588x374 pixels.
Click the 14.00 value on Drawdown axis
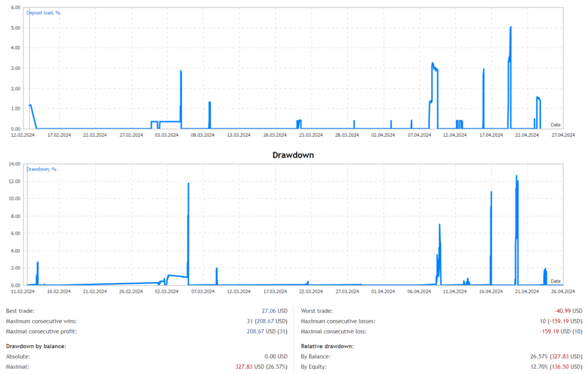[x=16, y=164]
